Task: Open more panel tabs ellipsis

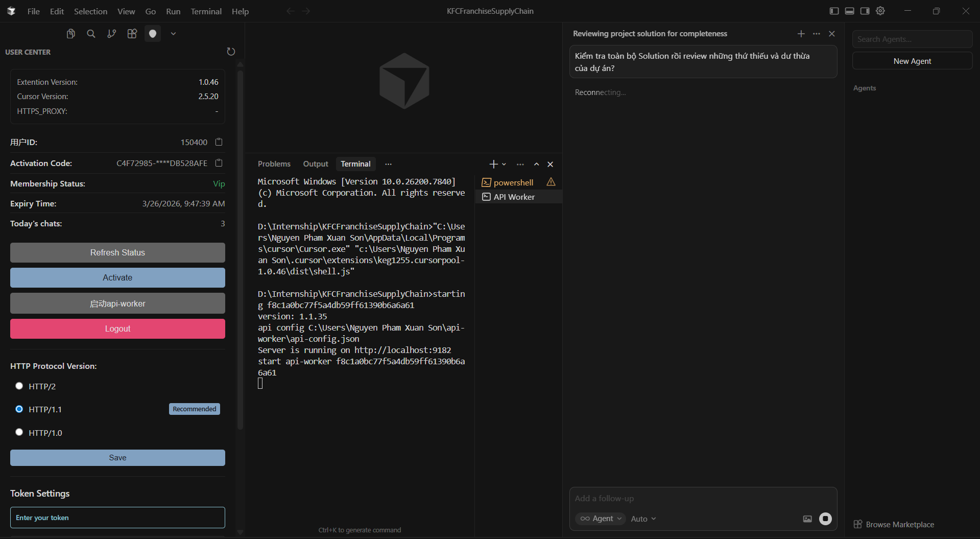Action: pyautogui.click(x=389, y=164)
